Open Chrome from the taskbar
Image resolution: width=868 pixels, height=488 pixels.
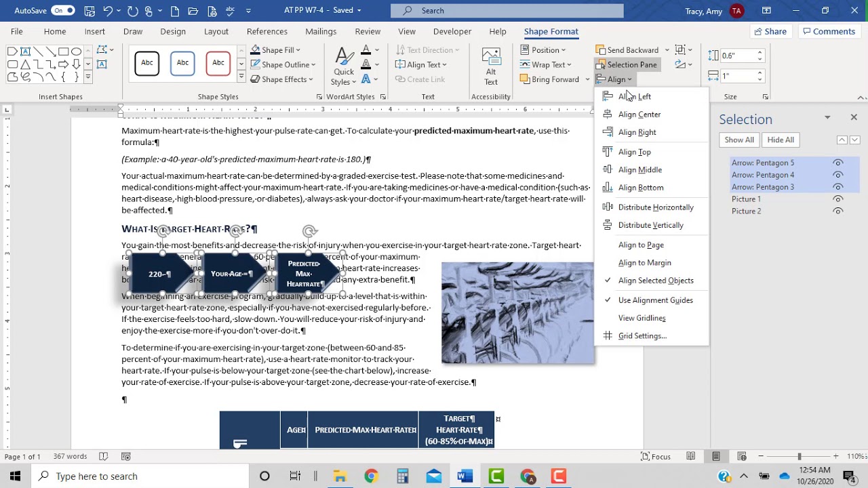(x=371, y=476)
